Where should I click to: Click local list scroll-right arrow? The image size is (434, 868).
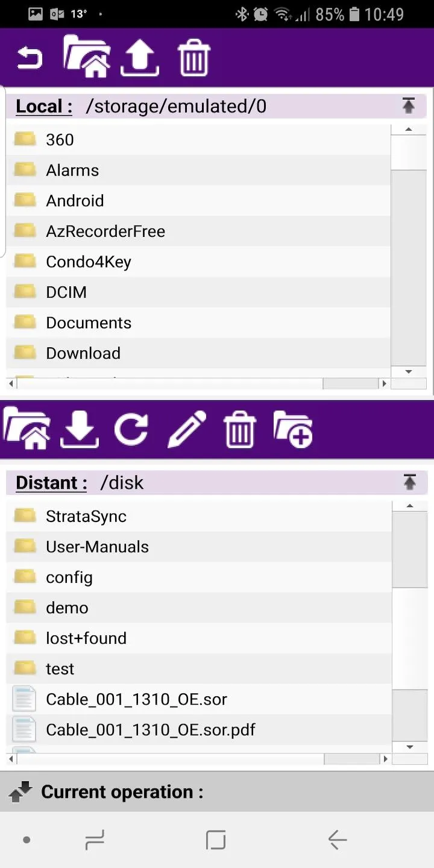click(x=384, y=383)
